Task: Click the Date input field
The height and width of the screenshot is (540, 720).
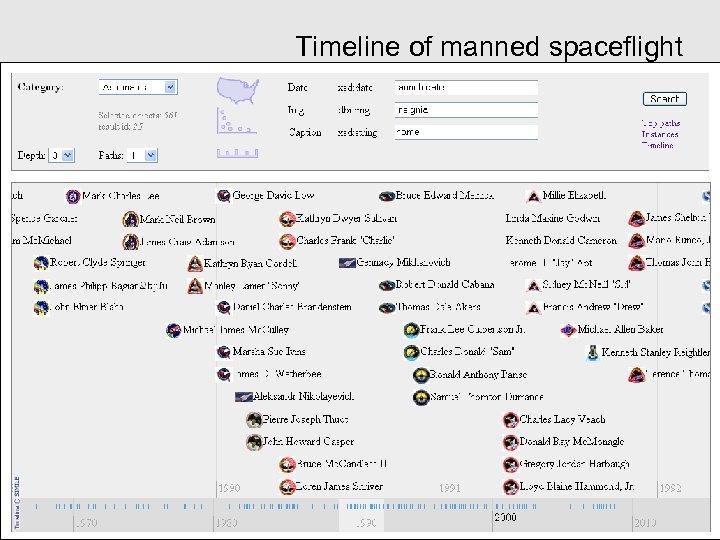Action: 466,87
